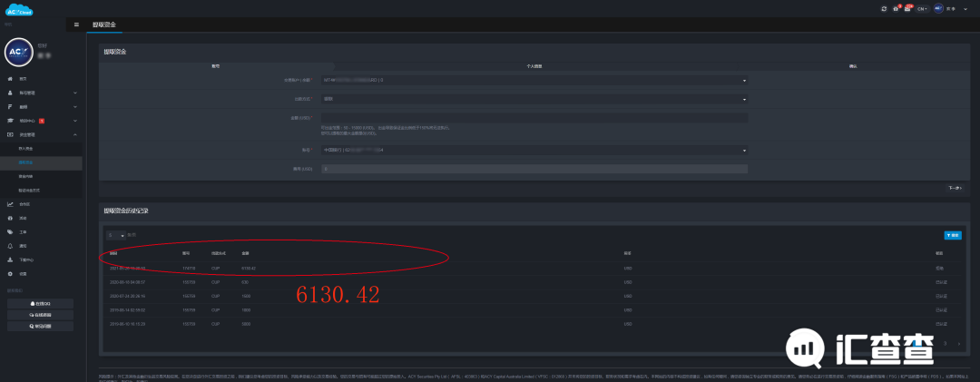The width and height of the screenshot is (980, 382).
Task: Open the download center icon in sidebar
Action: (10, 260)
